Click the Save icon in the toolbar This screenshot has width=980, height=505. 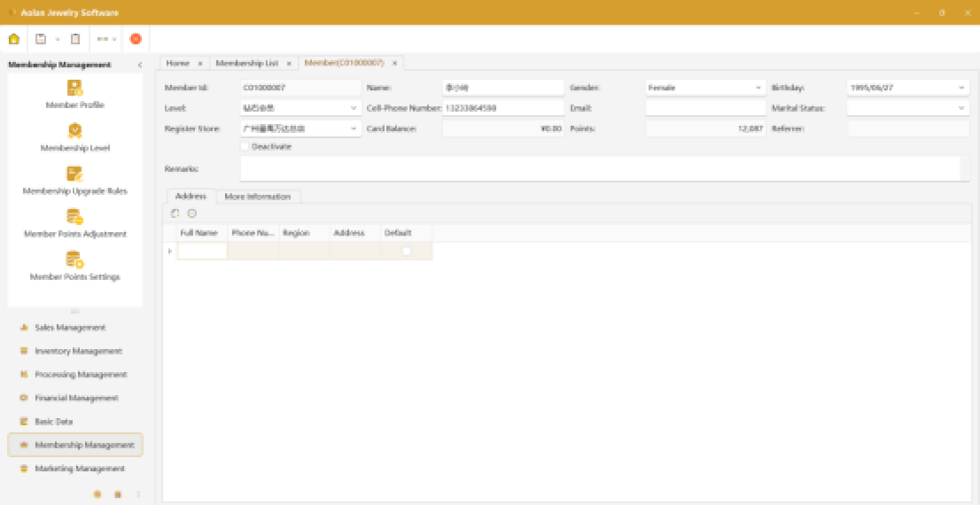(41, 39)
